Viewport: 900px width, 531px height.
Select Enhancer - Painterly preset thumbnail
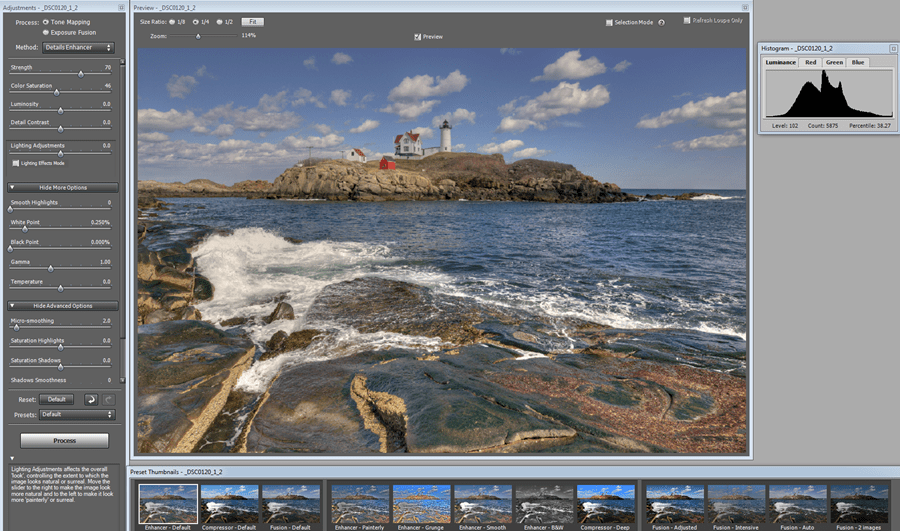point(360,504)
